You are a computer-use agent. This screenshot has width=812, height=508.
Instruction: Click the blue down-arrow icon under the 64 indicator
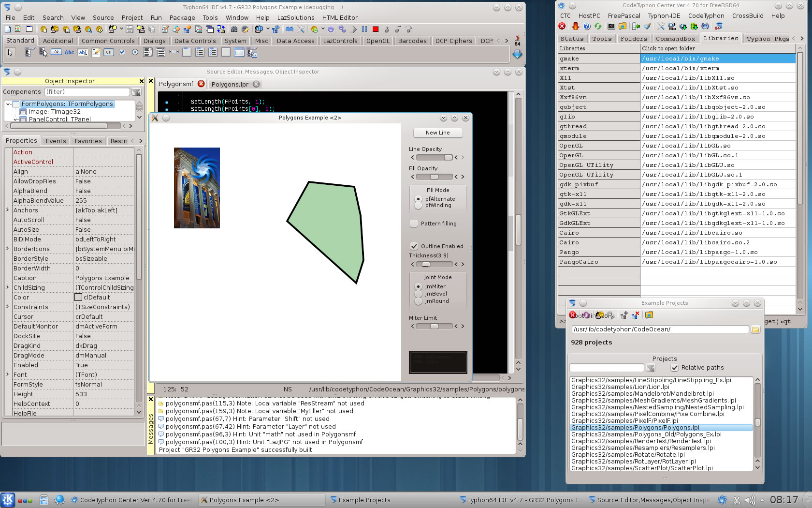pyautogui.click(x=517, y=55)
